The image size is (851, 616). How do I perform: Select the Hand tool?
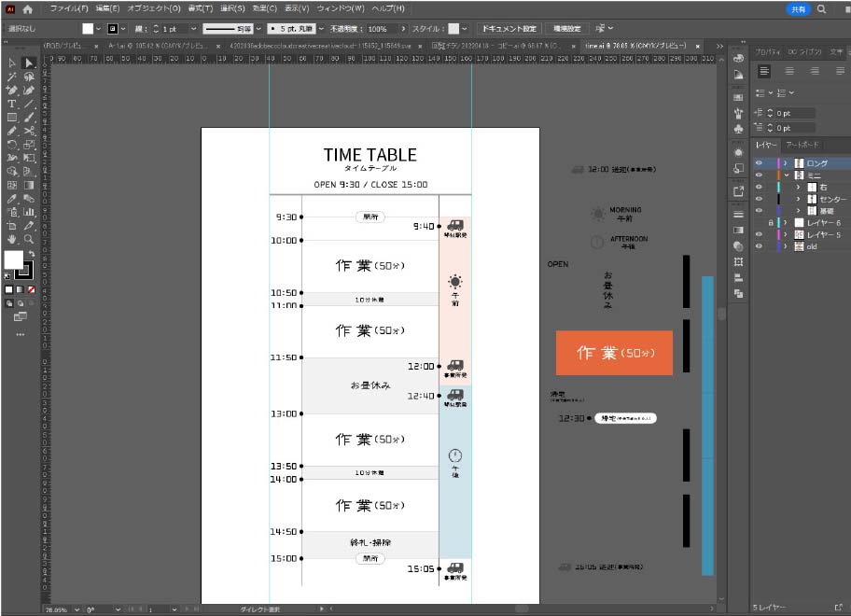click(x=12, y=240)
